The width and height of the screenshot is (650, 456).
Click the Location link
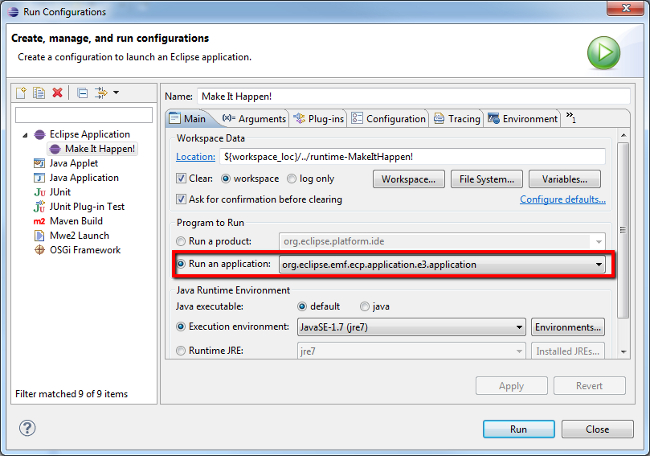tap(195, 157)
